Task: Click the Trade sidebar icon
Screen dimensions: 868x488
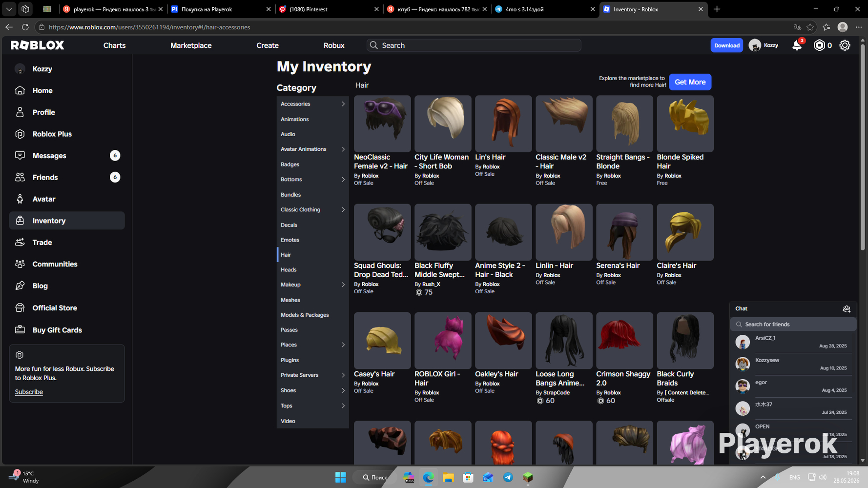Action: [20, 243]
